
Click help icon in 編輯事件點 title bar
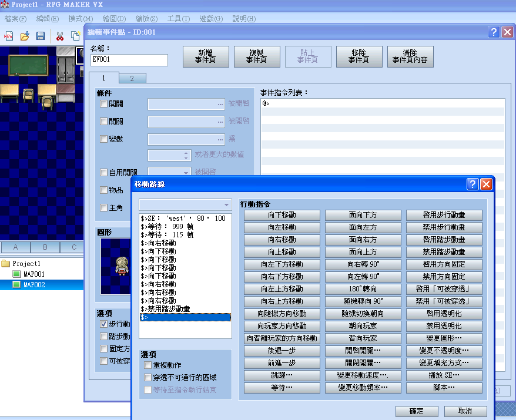[494, 32]
